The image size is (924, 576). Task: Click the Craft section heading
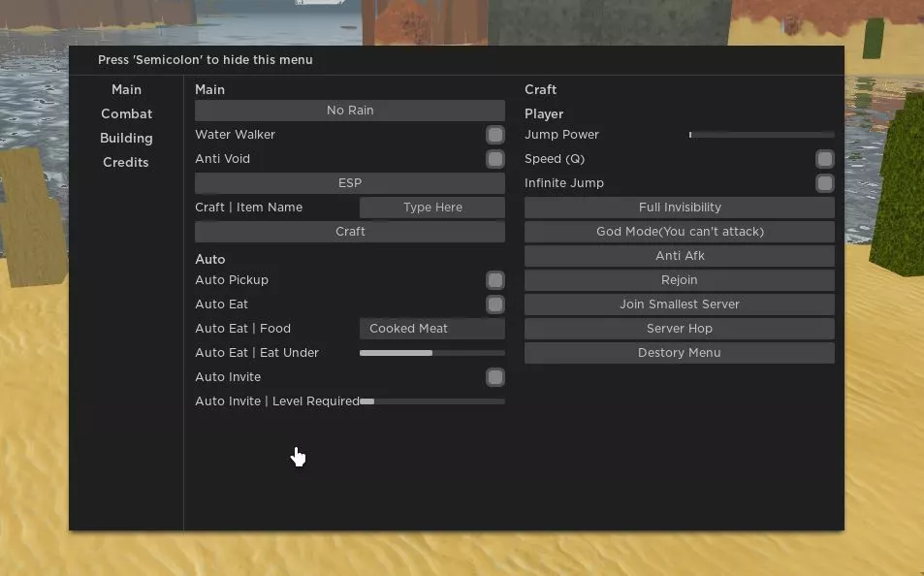(540, 89)
